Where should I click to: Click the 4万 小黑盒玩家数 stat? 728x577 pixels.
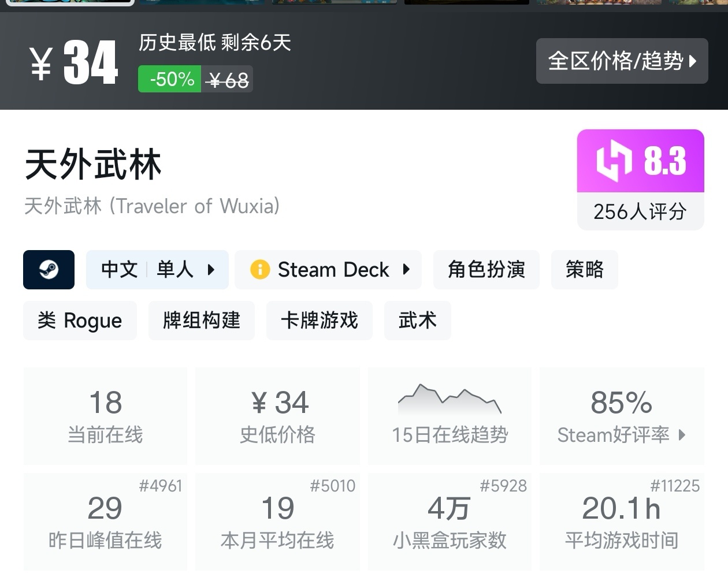[x=450, y=522]
